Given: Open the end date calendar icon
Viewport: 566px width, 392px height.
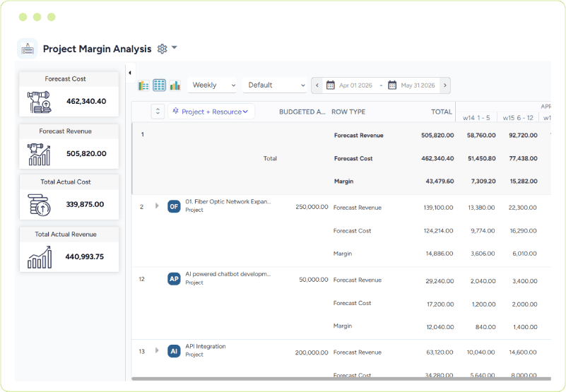Looking at the screenshot, I should coord(392,85).
